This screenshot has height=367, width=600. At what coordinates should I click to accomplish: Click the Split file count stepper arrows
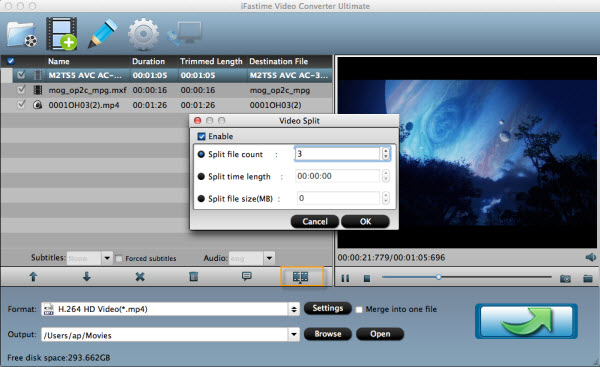(386, 154)
